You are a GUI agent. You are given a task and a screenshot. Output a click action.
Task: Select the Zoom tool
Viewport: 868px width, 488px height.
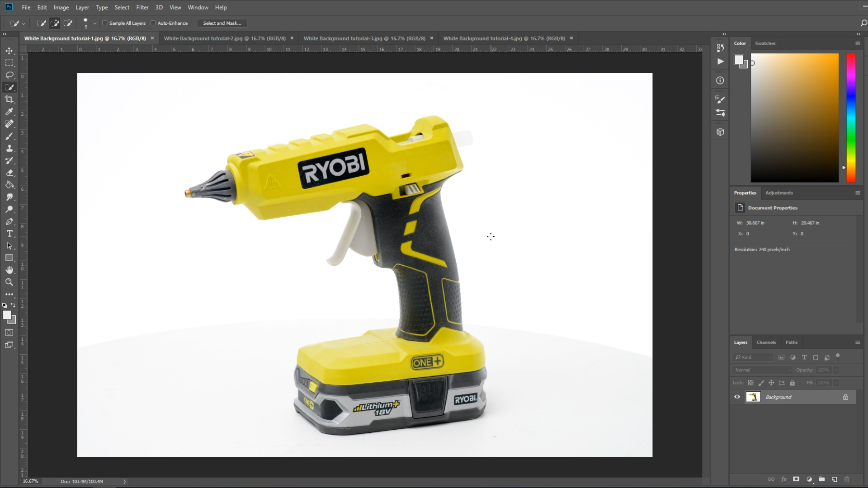click(9, 282)
